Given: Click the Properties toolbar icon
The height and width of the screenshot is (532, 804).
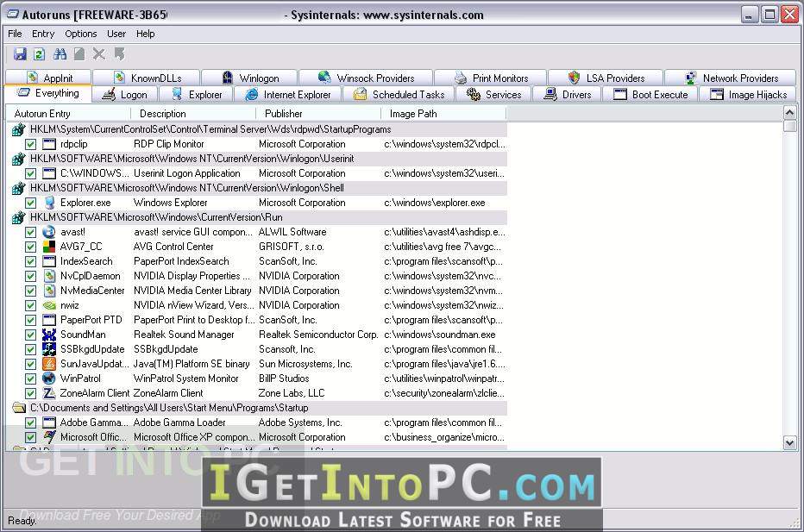Looking at the screenshot, I should (x=79, y=53).
